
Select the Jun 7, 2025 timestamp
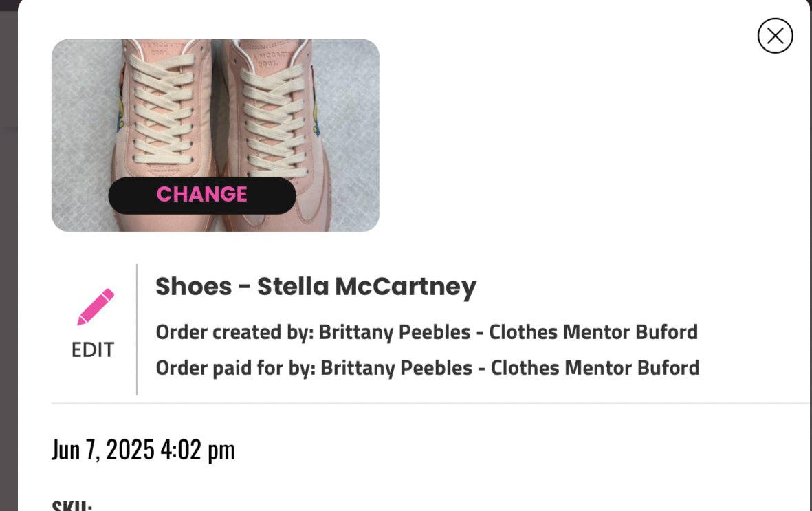[143, 449]
